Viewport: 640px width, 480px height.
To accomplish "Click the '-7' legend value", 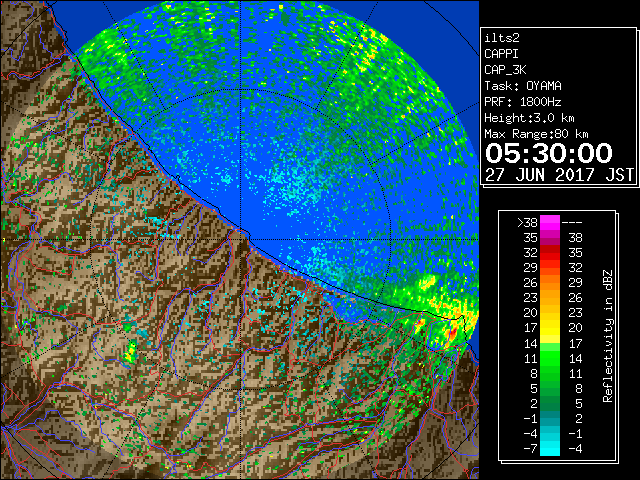I will click(x=530, y=449).
